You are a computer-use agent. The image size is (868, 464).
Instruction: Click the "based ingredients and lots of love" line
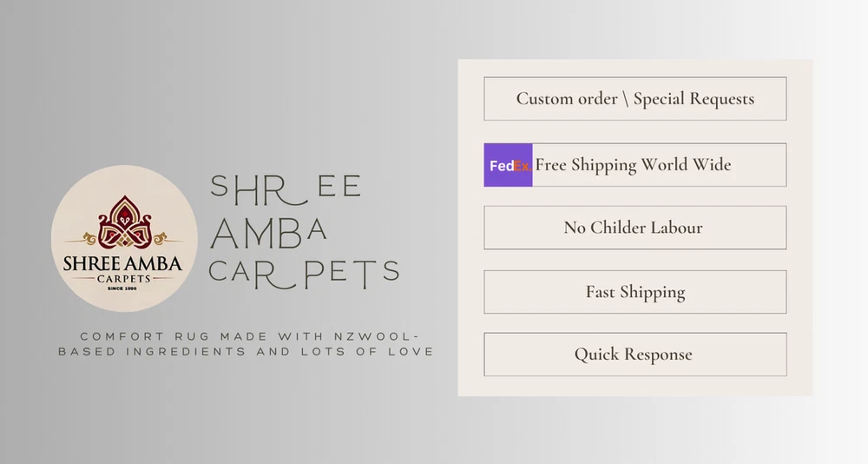[x=246, y=352]
